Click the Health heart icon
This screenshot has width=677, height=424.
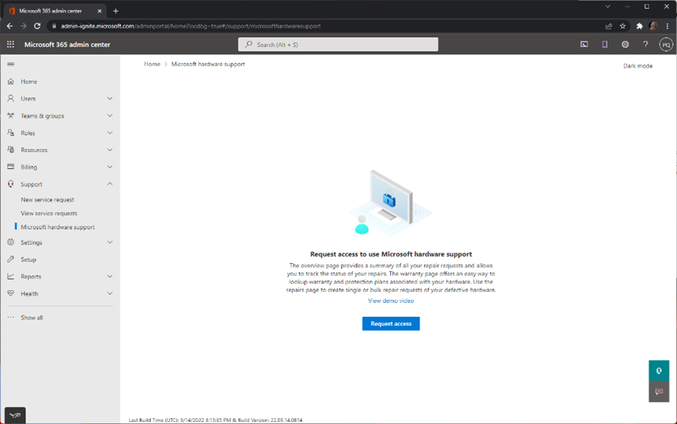point(11,293)
